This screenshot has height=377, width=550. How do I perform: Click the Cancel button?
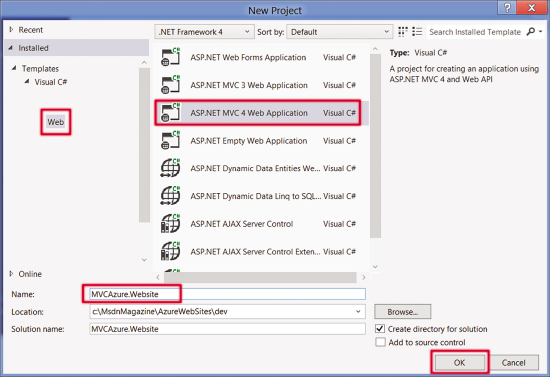pyautogui.click(x=514, y=362)
